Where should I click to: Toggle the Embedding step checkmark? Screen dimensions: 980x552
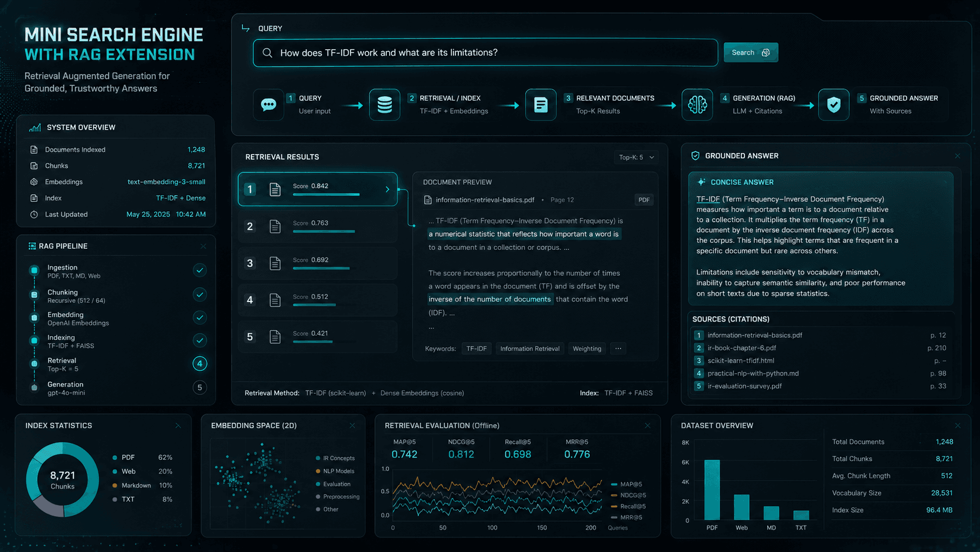click(x=200, y=317)
